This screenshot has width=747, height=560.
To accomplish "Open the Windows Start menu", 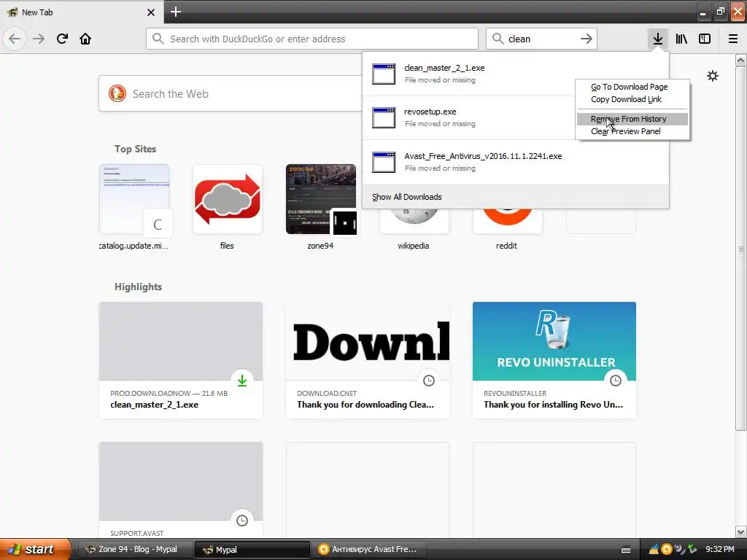I will tap(35, 549).
